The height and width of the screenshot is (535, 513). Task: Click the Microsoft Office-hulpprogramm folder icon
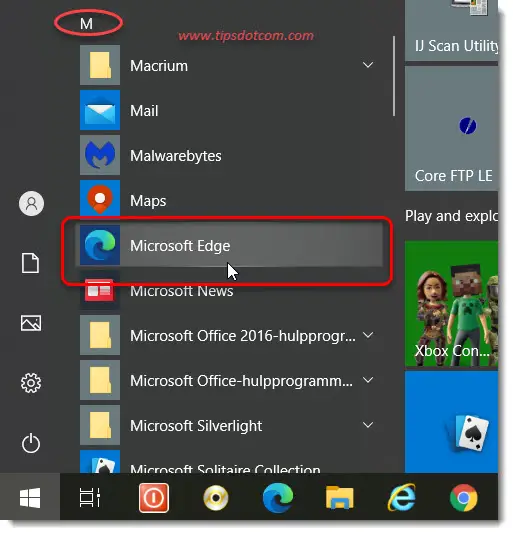pos(100,380)
